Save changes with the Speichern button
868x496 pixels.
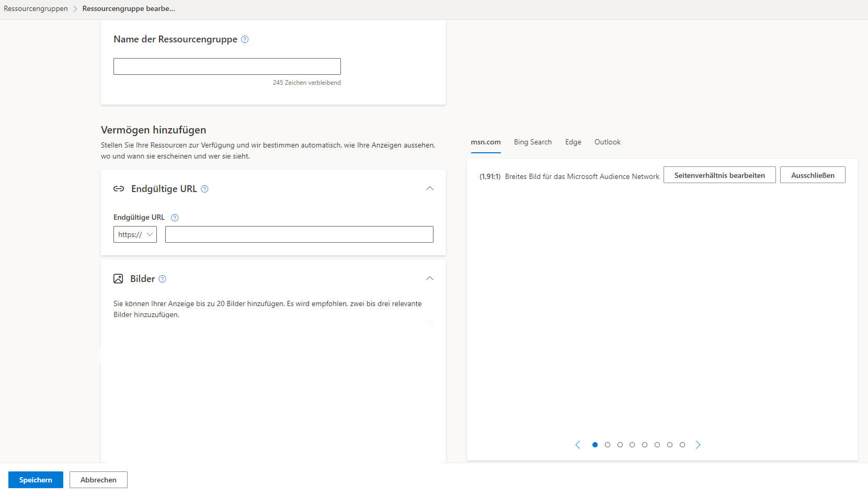(35, 479)
